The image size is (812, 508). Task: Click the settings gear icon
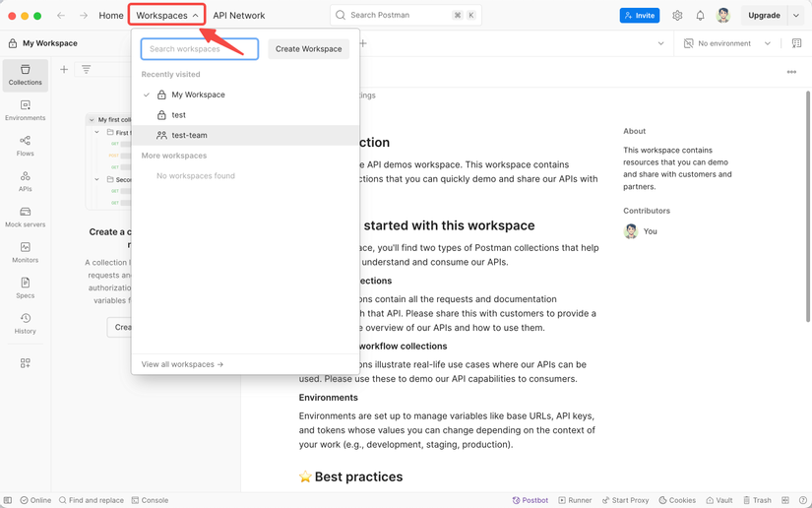pyautogui.click(x=677, y=16)
